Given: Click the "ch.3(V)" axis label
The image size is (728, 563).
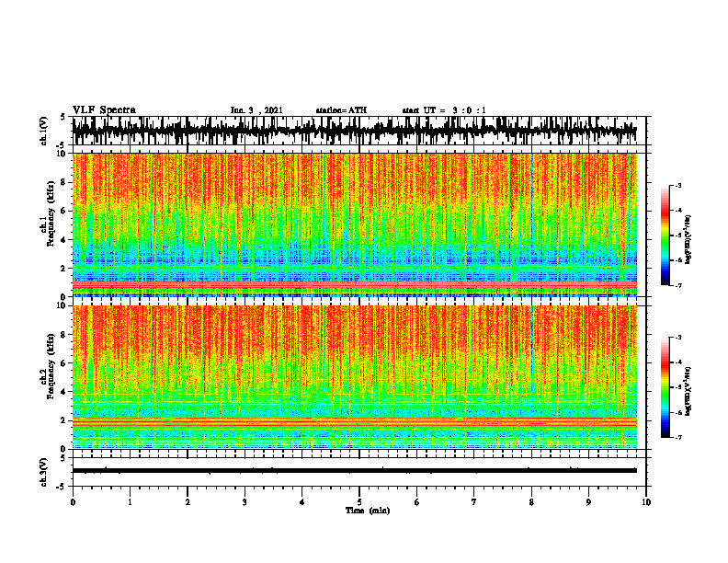Looking at the screenshot, I should pyautogui.click(x=43, y=472).
